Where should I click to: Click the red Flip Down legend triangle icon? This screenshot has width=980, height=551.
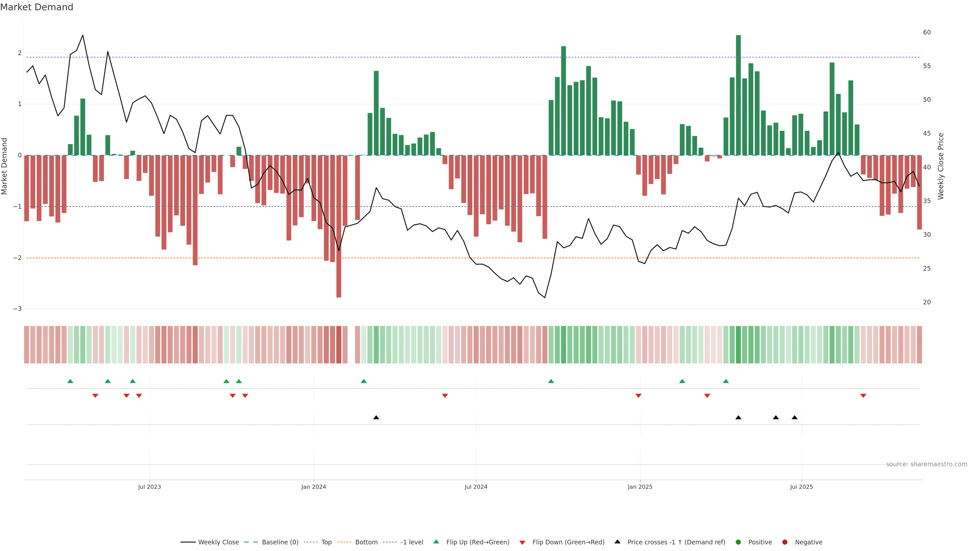522,542
